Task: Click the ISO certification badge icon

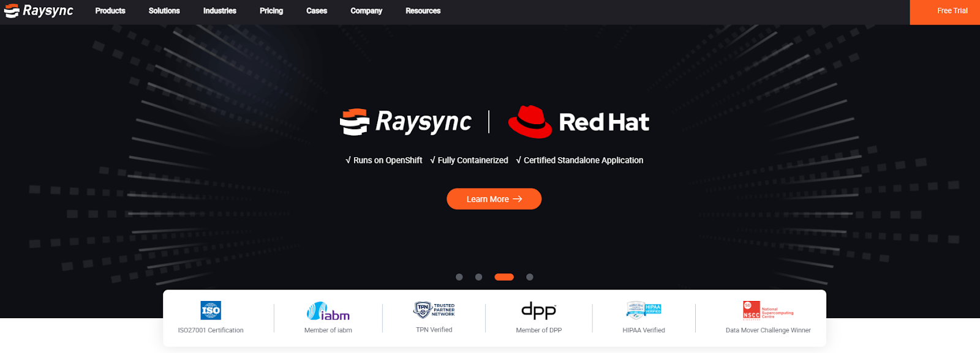Action: pos(211,310)
